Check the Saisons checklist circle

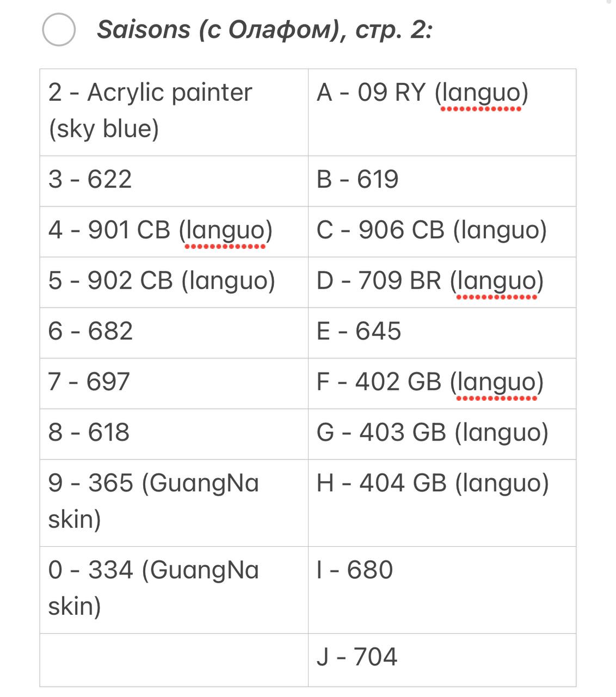(x=59, y=30)
